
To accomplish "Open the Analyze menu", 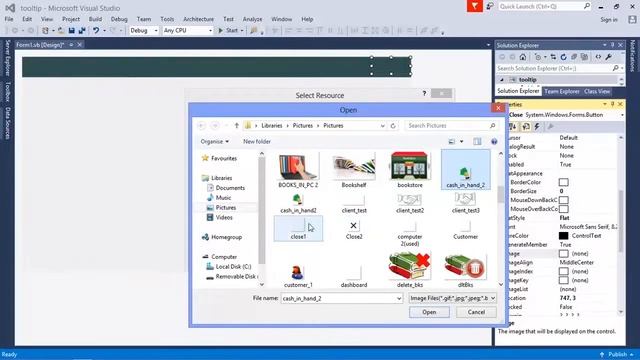I will click(252, 19).
